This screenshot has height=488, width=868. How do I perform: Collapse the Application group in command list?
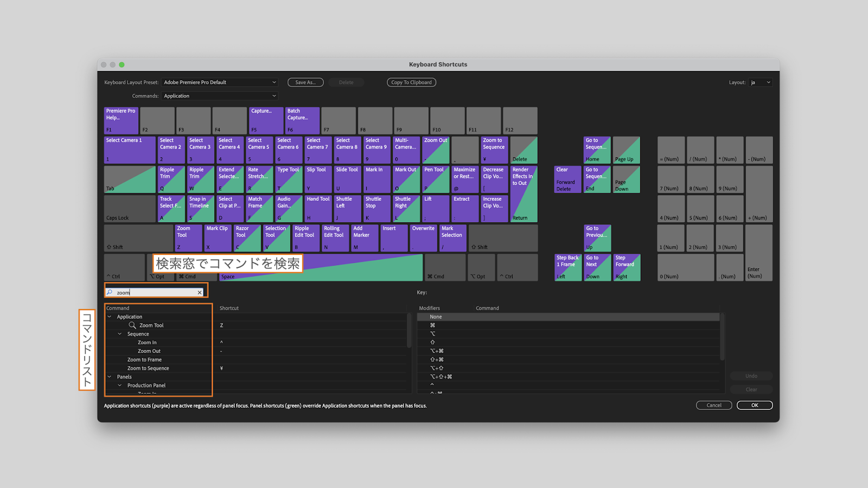110,317
